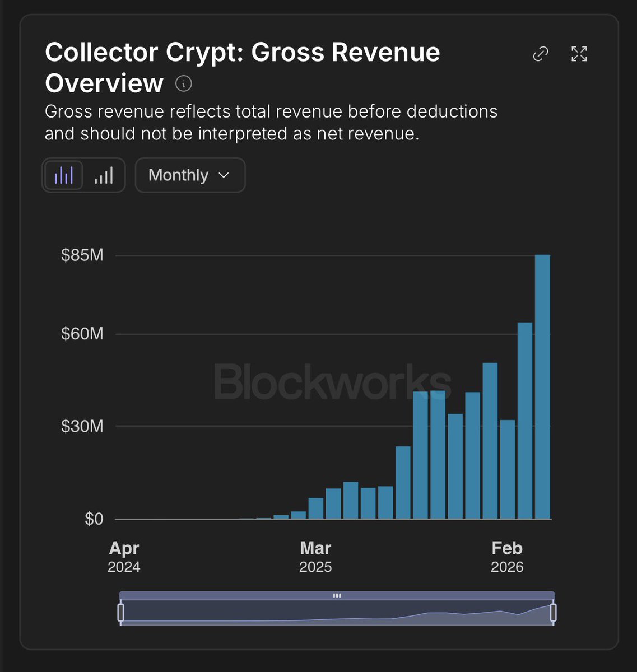Viewport: 637px width, 672px height.
Task: Select the second-tallest bar above $60M
Action: pos(525,421)
